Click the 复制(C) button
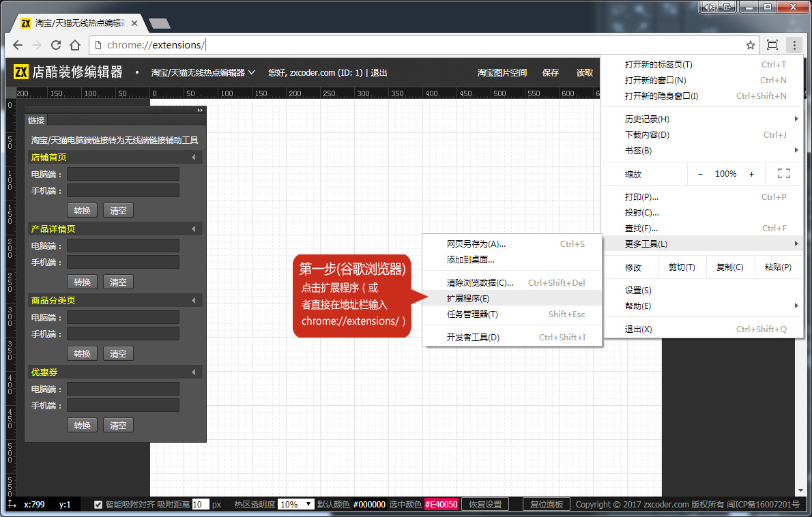The image size is (812, 517). [729, 267]
